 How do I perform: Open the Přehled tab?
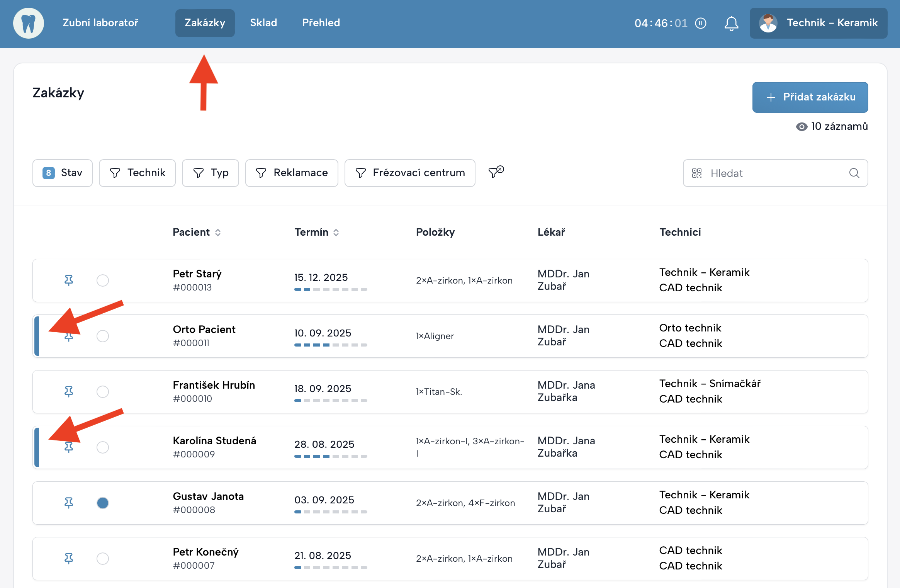pyautogui.click(x=321, y=23)
